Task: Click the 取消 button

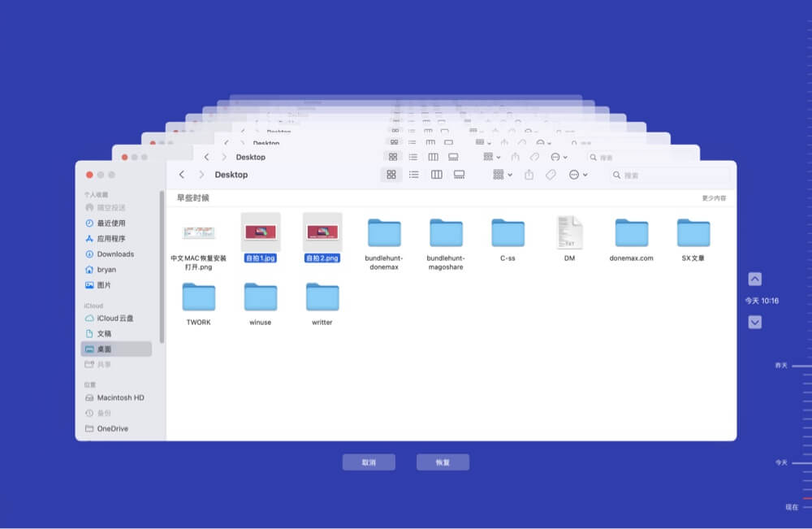Action: 369,462
